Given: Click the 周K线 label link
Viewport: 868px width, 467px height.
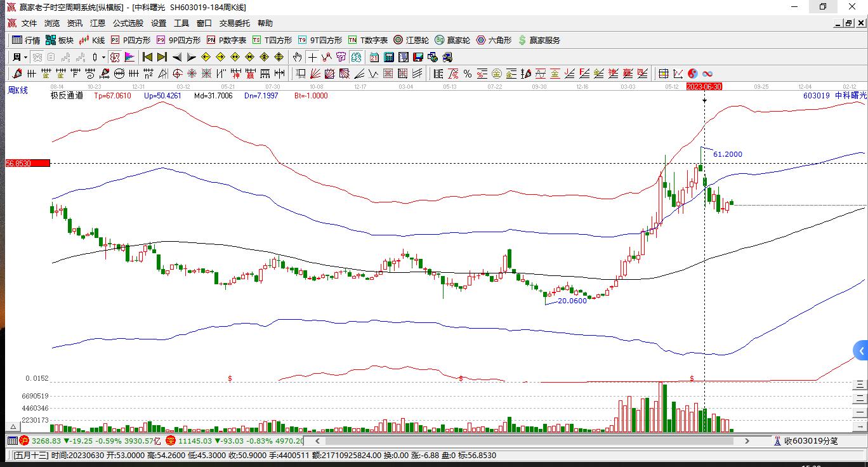Looking at the screenshot, I should coord(18,90).
